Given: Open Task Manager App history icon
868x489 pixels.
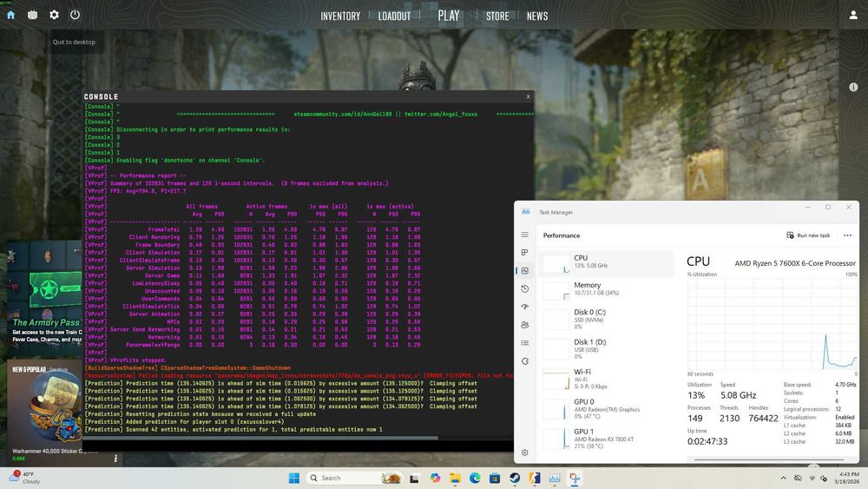Looking at the screenshot, I should (525, 288).
